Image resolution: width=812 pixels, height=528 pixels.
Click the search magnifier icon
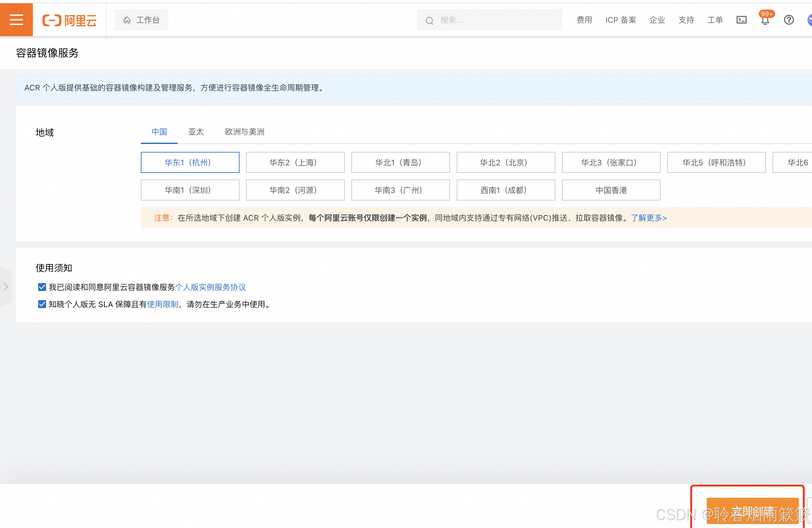coord(429,21)
